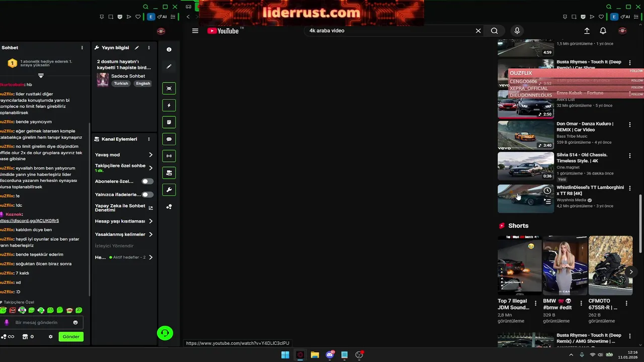Click the YouTube search magnifier button

[x=495, y=31]
